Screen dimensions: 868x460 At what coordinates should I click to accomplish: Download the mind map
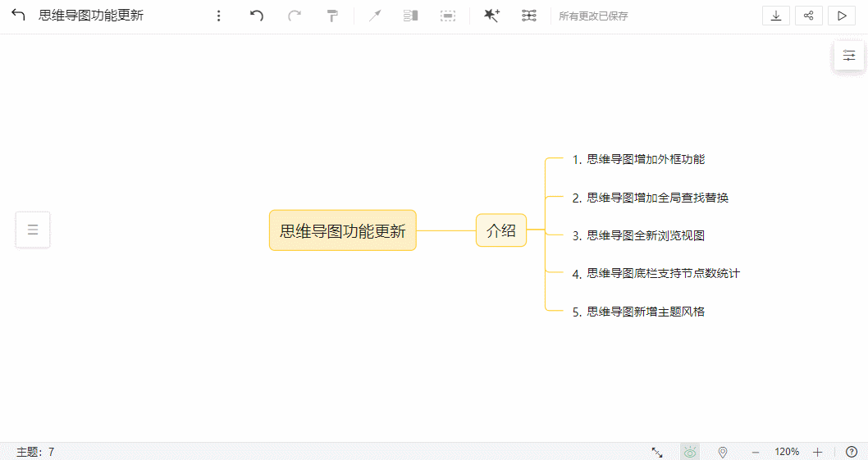tap(776, 16)
